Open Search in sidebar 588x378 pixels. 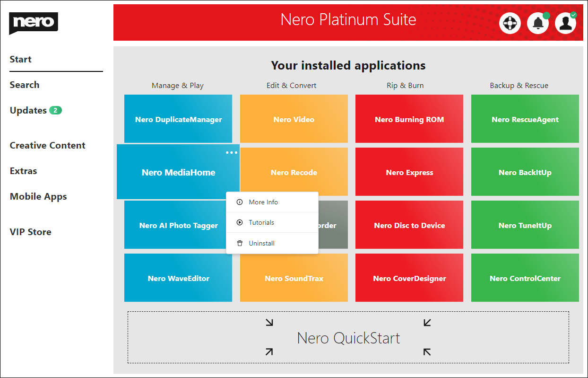click(x=25, y=85)
